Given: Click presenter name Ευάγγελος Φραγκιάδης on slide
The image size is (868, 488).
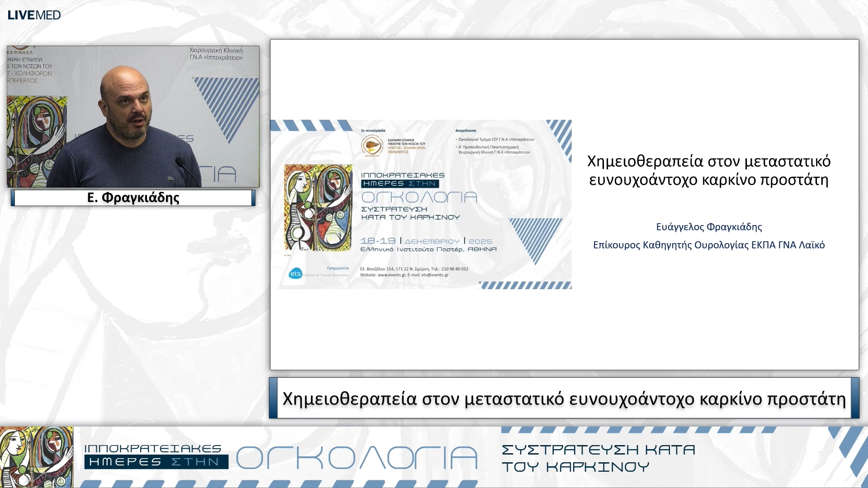Looking at the screenshot, I should 708,227.
